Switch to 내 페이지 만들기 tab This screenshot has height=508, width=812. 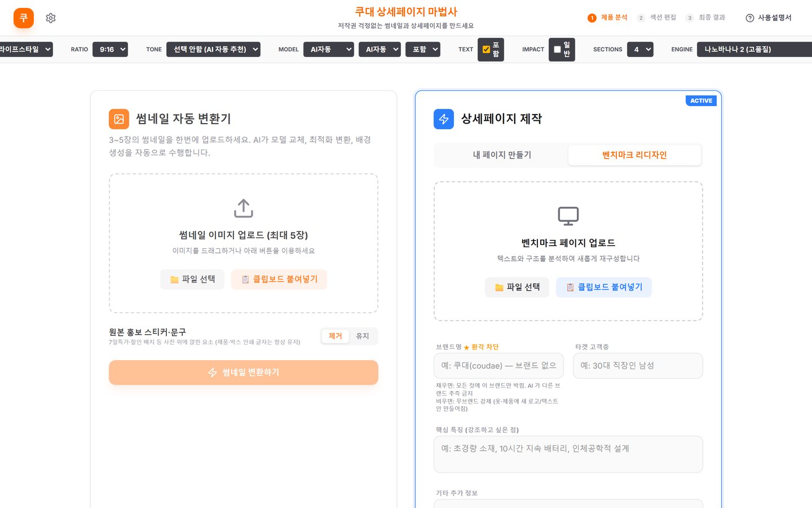502,155
